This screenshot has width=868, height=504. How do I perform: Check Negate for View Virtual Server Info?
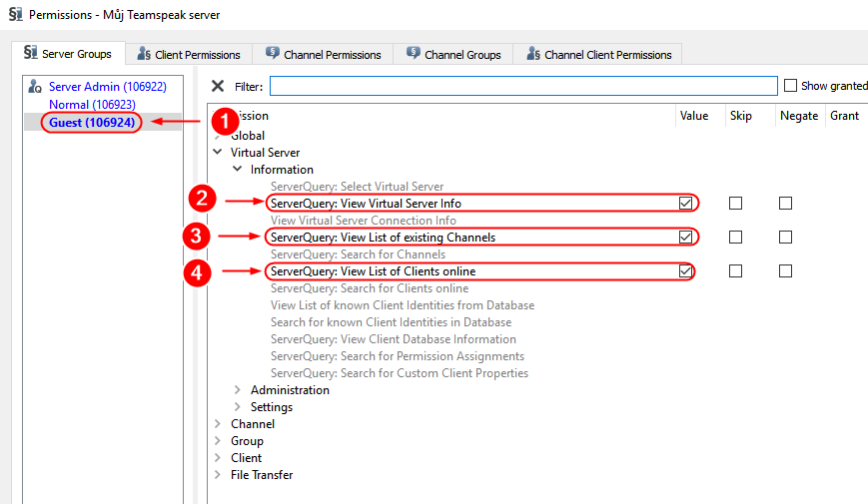785,203
